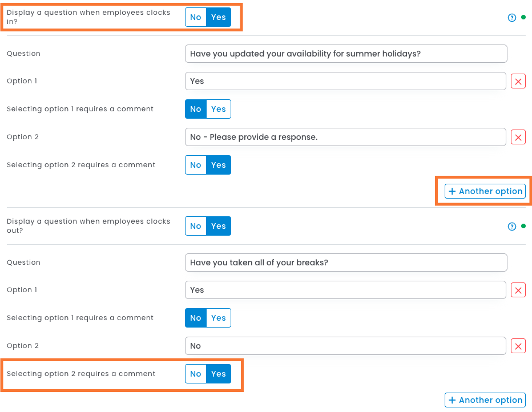Click clock-out Option 1 'Yes' text field
Screen dimensions: 532x412
345,290
